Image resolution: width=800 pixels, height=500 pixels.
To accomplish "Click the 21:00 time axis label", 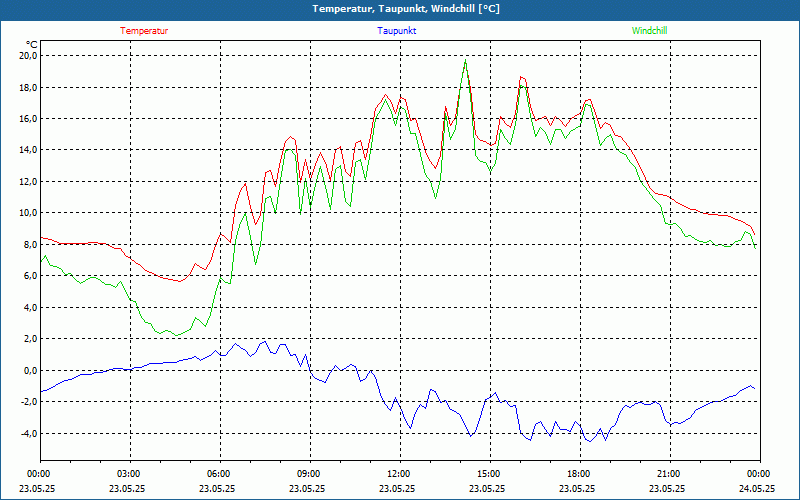I will click(x=670, y=474).
